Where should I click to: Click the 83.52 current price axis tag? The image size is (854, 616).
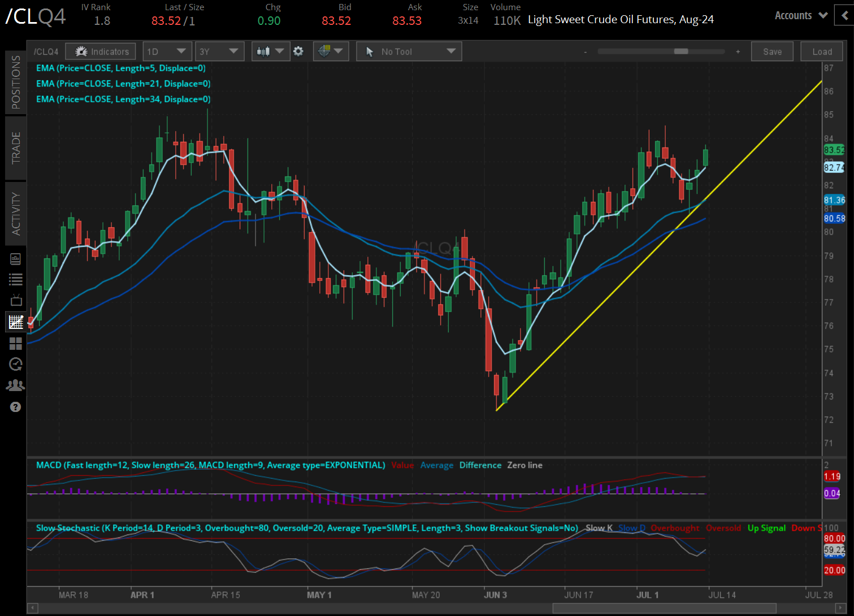tap(834, 150)
